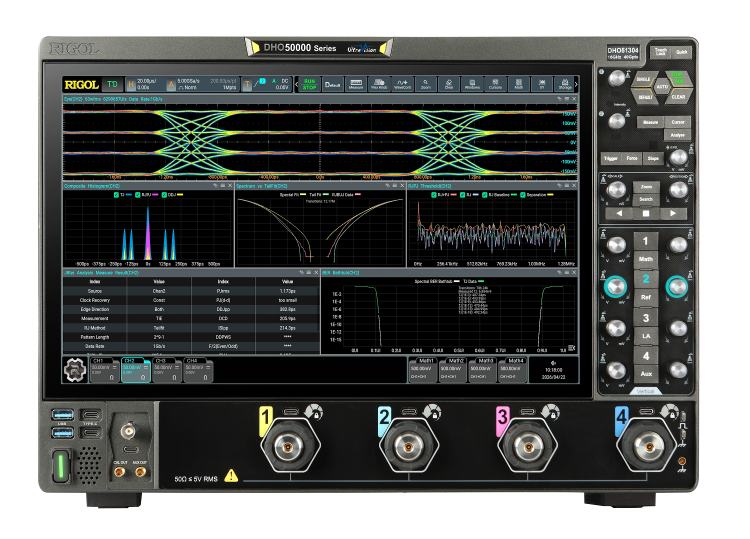750x539 pixels.
Task: Open the Flex Knob toolbar icon
Action: pos(379,84)
